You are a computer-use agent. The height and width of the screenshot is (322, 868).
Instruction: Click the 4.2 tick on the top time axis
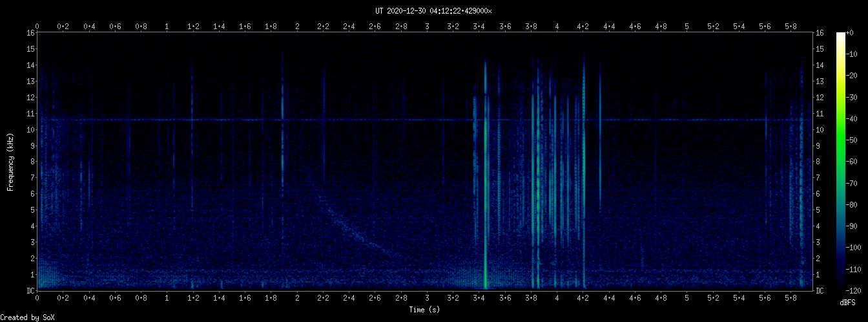pyautogui.click(x=583, y=27)
